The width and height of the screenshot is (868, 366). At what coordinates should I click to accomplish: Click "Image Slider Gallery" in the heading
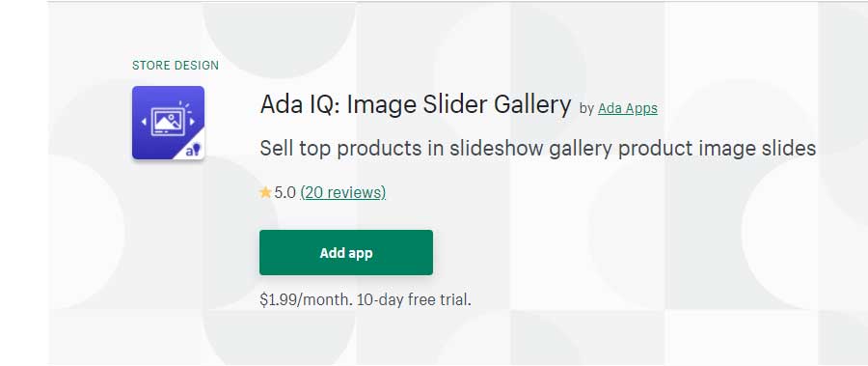click(x=459, y=104)
